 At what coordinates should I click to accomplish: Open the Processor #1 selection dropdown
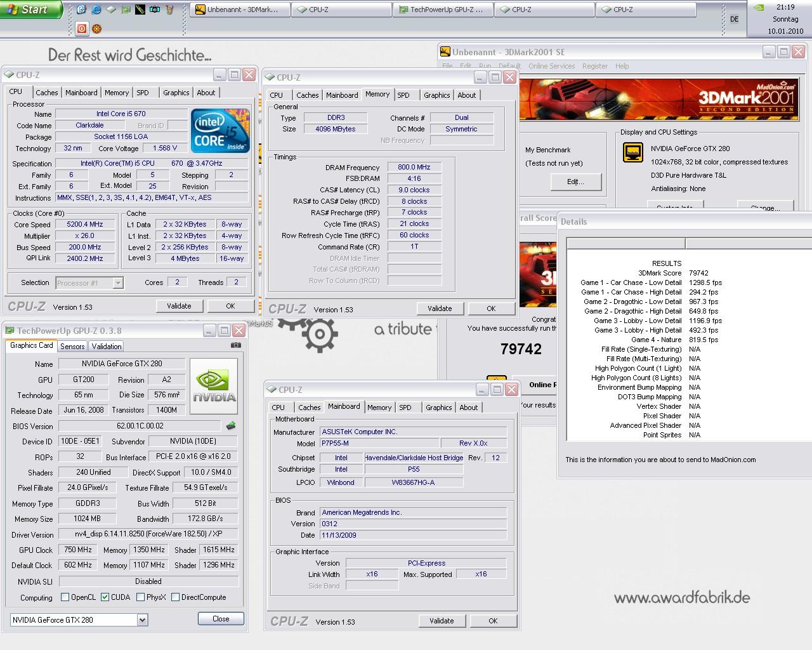click(x=118, y=283)
